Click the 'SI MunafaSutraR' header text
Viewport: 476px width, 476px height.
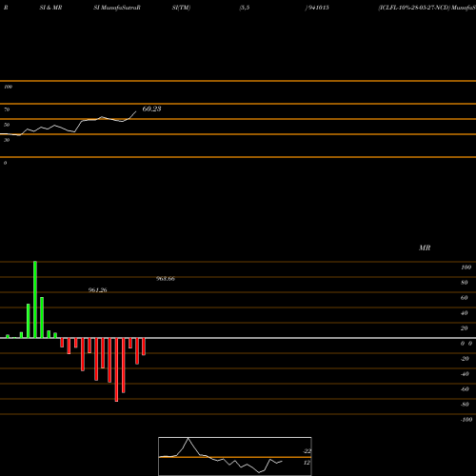tap(117, 8)
